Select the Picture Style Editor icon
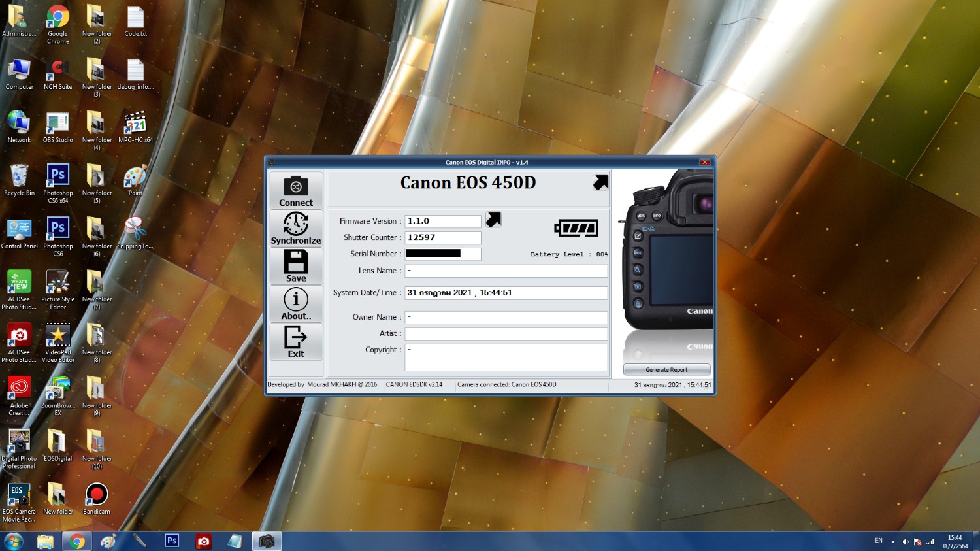The width and height of the screenshot is (980, 551). click(57, 290)
